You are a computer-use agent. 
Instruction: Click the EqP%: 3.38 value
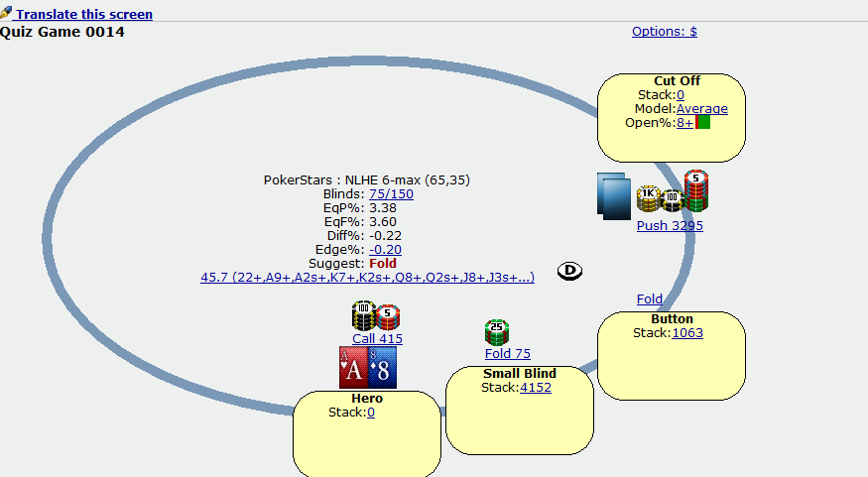(383, 208)
